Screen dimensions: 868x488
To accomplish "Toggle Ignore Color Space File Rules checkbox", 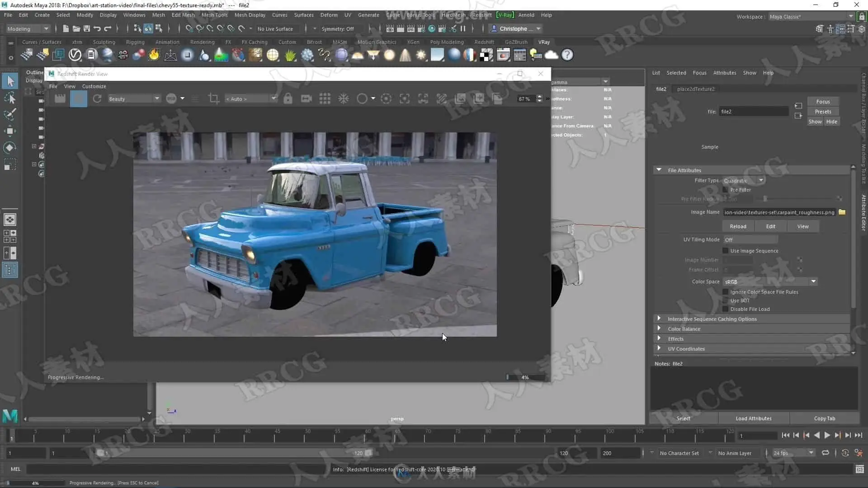I will click(726, 292).
